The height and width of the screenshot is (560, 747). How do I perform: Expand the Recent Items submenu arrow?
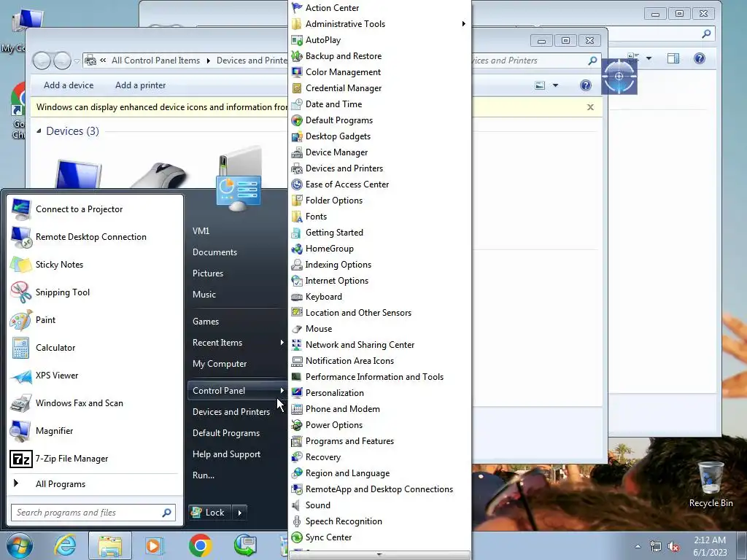(x=282, y=343)
